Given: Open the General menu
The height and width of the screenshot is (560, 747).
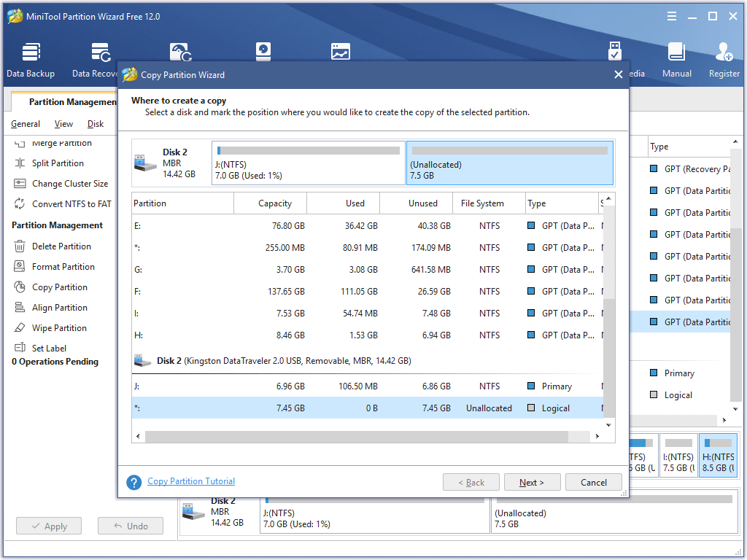Looking at the screenshot, I should coord(26,124).
